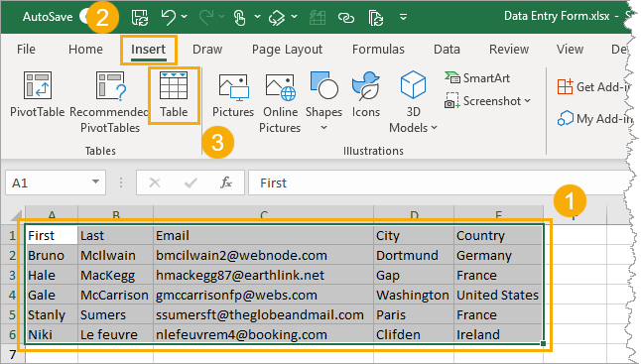Open Online Pictures
Image resolution: width=641 pixels, height=364 pixels.
click(280, 102)
